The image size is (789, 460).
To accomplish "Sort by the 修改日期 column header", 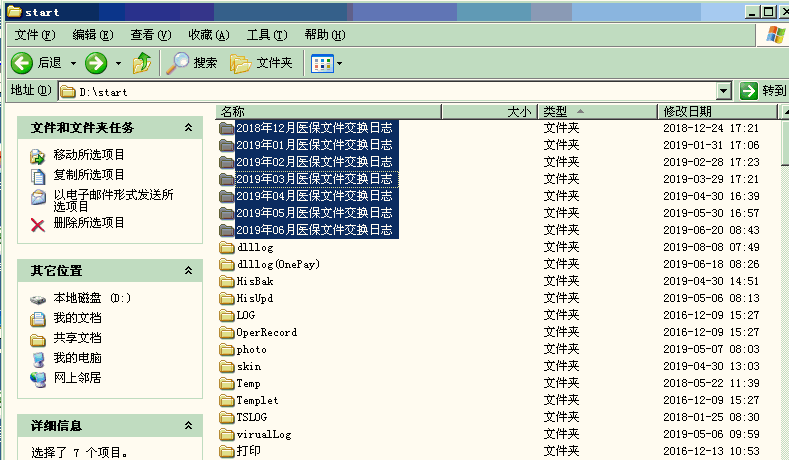I will pyautogui.click(x=718, y=111).
